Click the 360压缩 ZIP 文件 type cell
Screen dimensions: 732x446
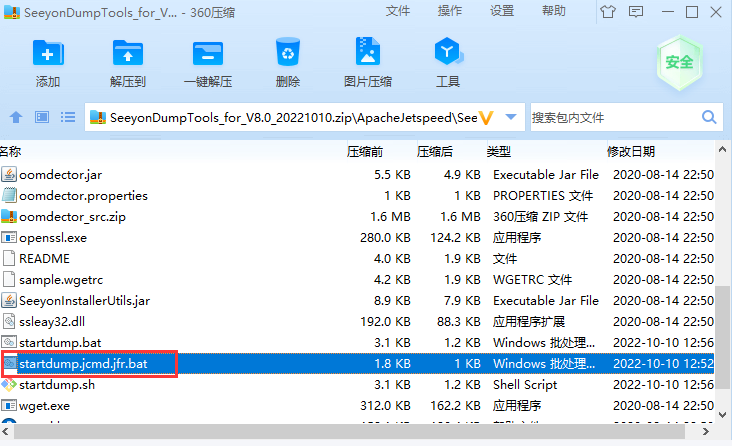click(x=540, y=216)
